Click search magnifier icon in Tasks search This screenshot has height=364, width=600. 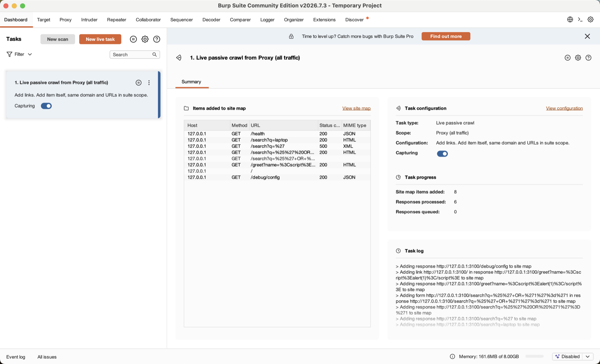tap(154, 55)
